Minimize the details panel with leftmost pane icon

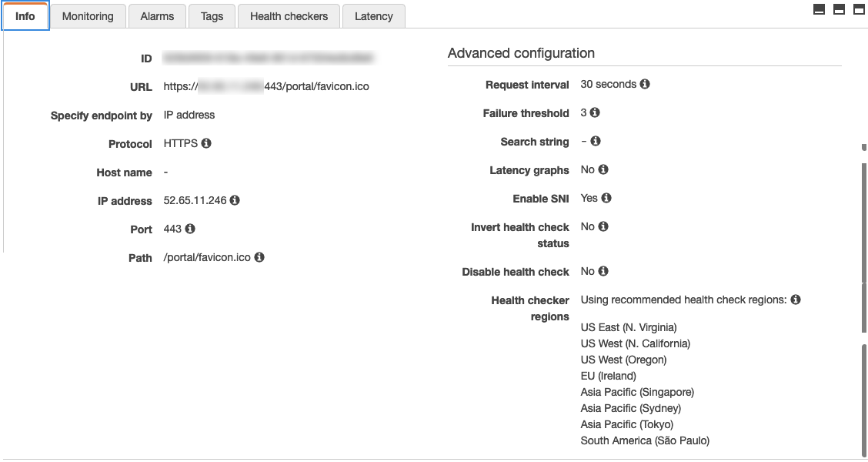pyautogui.click(x=820, y=9)
